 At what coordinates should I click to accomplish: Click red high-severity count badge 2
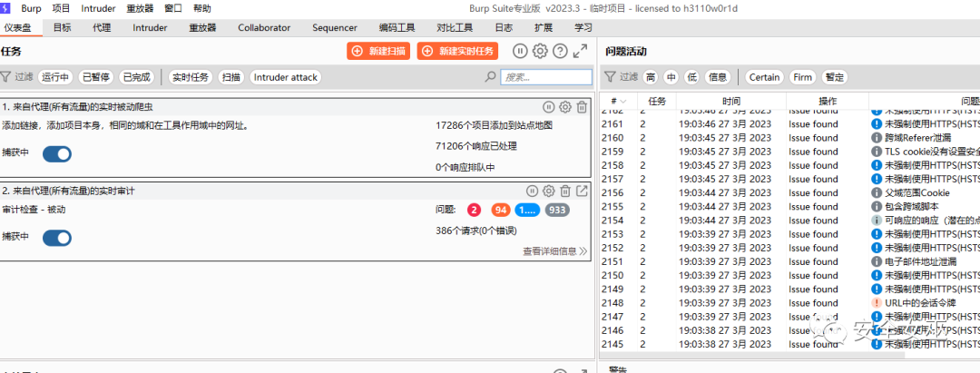pyautogui.click(x=475, y=211)
